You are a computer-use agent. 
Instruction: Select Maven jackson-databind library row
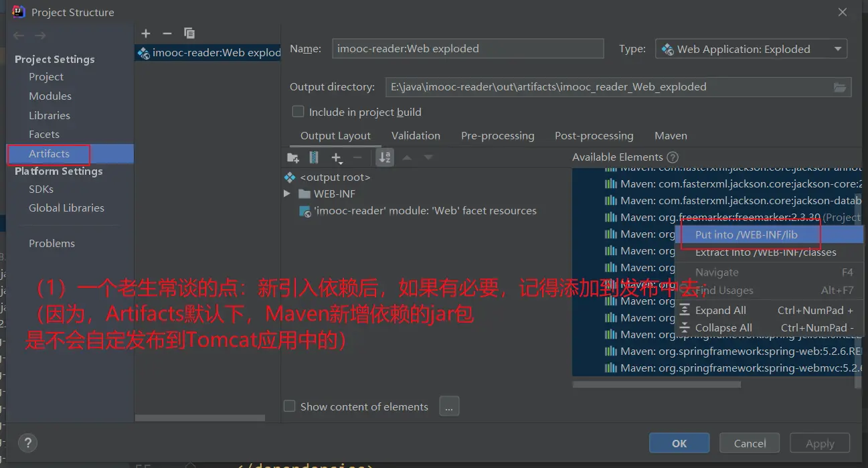pos(717,200)
